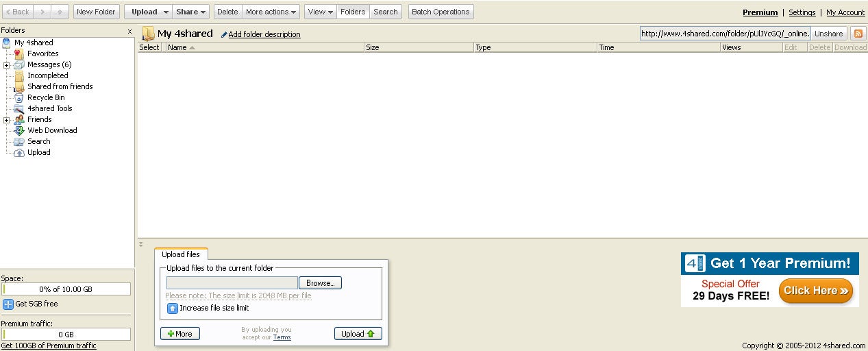Click the Incompleted folder icon
Viewport: 868px width, 351px height.
pos(19,75)
